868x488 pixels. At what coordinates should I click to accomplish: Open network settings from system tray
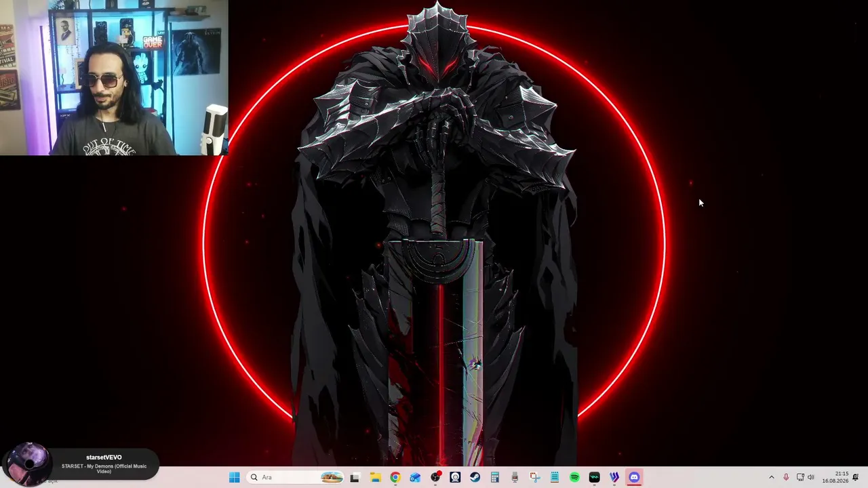[x=800, y=477]
